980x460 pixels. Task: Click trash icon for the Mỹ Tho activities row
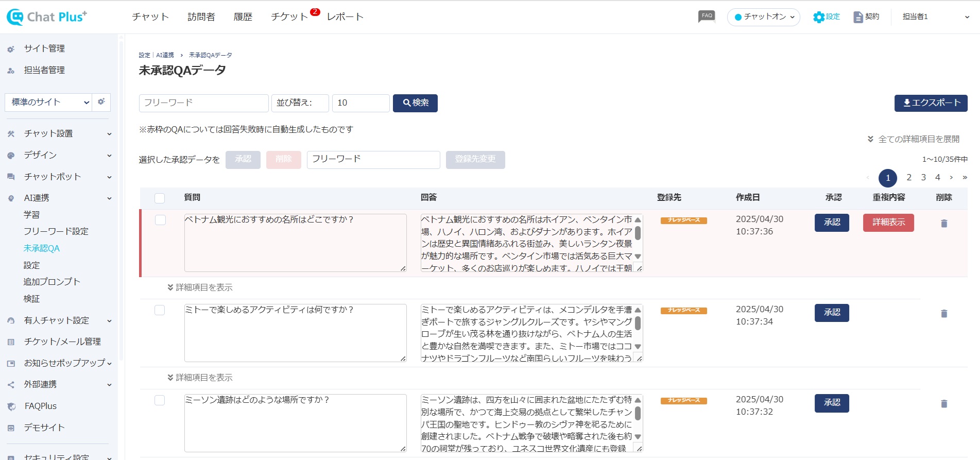[x=944, y=314]
